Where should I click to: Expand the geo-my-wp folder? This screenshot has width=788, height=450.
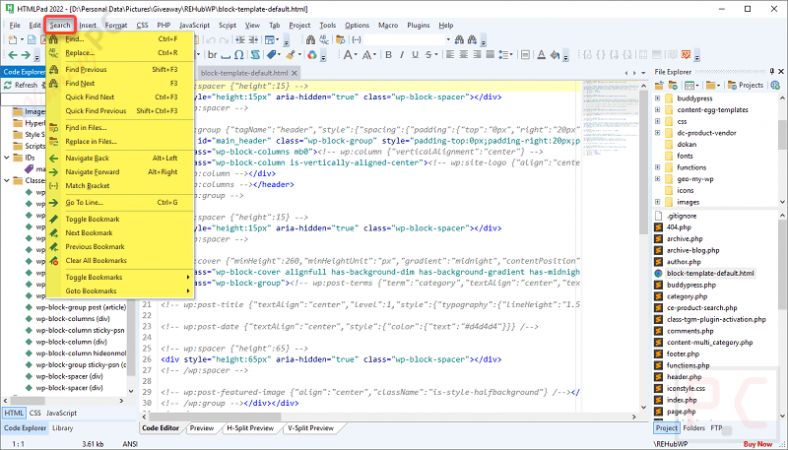(657, 178)
